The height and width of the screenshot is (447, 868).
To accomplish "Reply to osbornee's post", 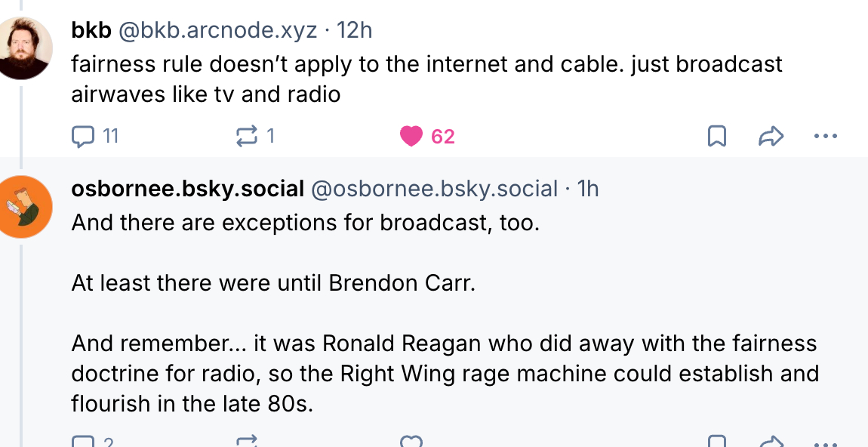I will pos(82,442).
